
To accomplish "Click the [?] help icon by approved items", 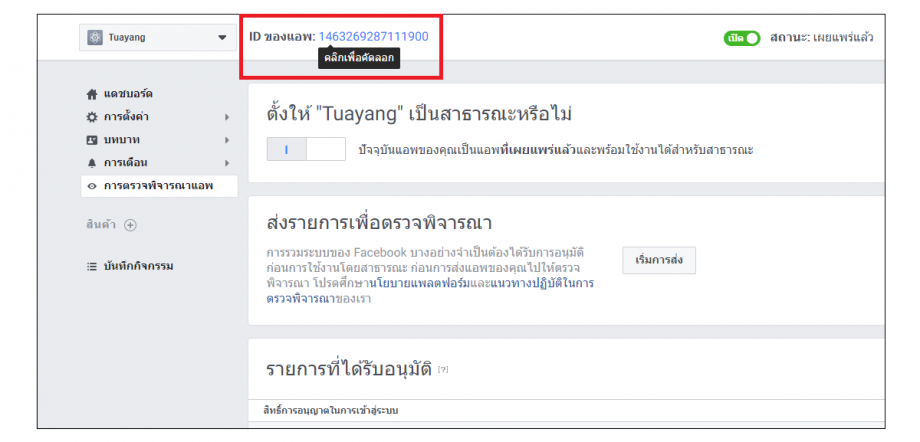I will coord(443,370).
